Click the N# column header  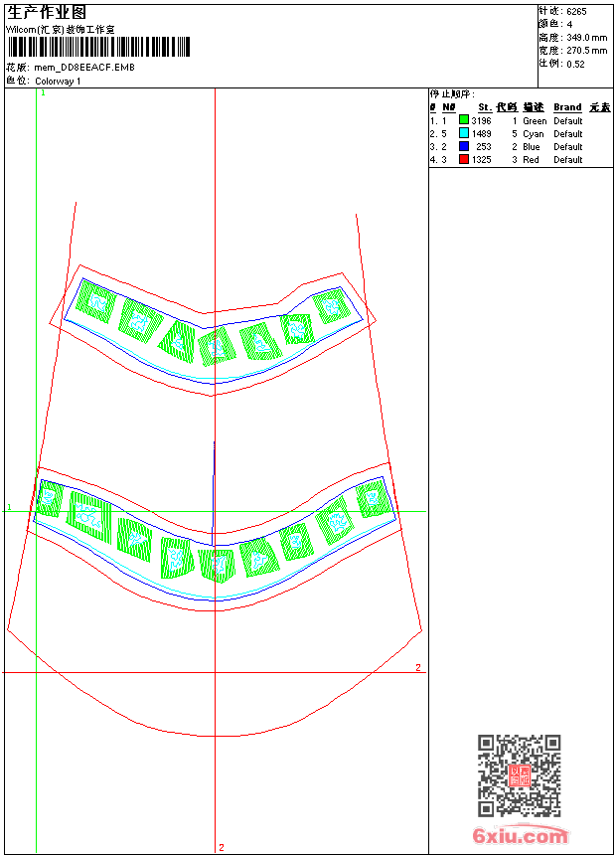tap(449, 107)
